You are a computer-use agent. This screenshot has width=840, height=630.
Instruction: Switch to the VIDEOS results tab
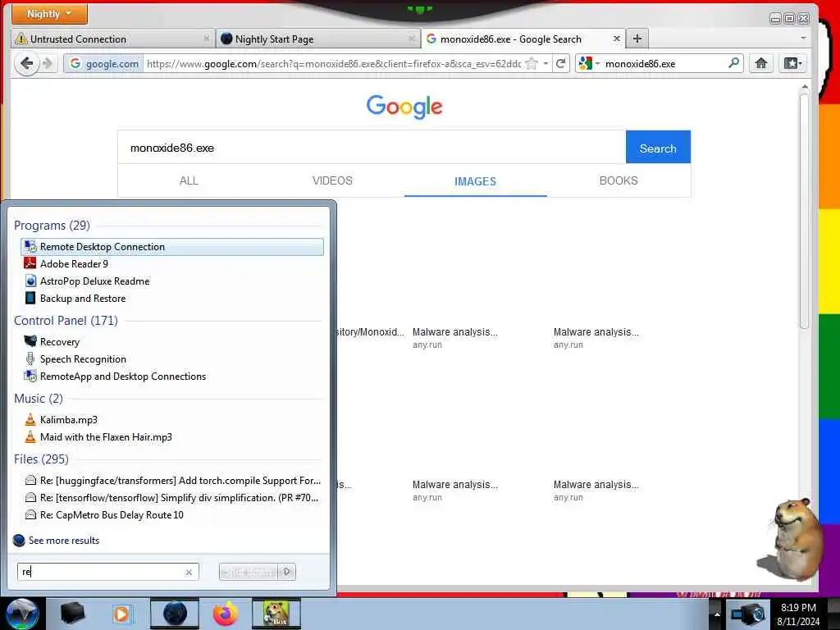pos(333,180)
